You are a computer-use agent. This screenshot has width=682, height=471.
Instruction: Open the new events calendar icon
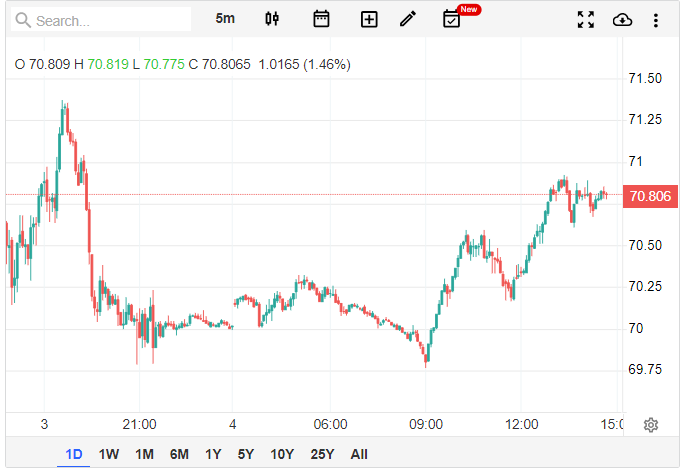point(452,19)
